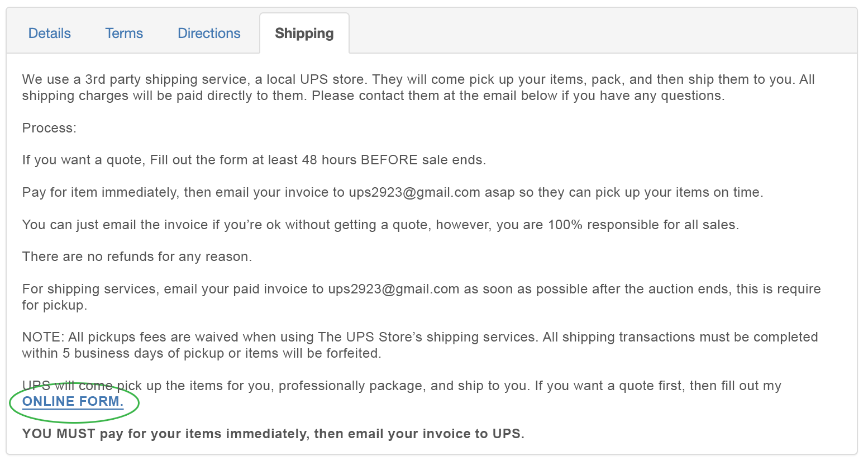Open the Directions tab
The width and height of the screenshot is (868, 465).
209,34
